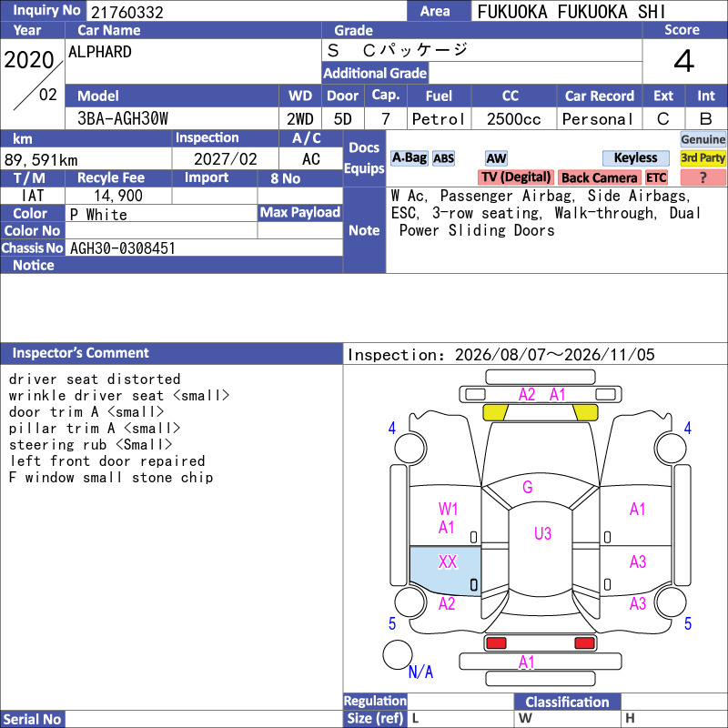Image resolution: width=728 pixels, height=728 pixels.
Task: Click mileage 89,591km
Action: [x=41, y=160]
